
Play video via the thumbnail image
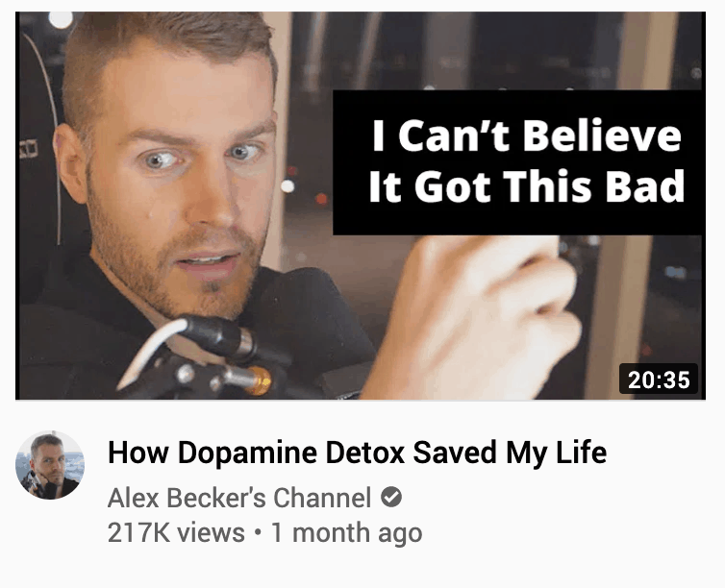[361, 206]
